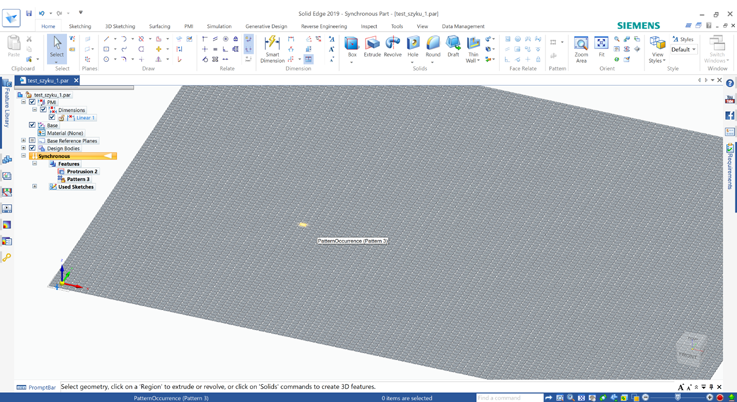
Task: Close the test_szyku_1.par document tab
Action: click(x=76, y=80)
